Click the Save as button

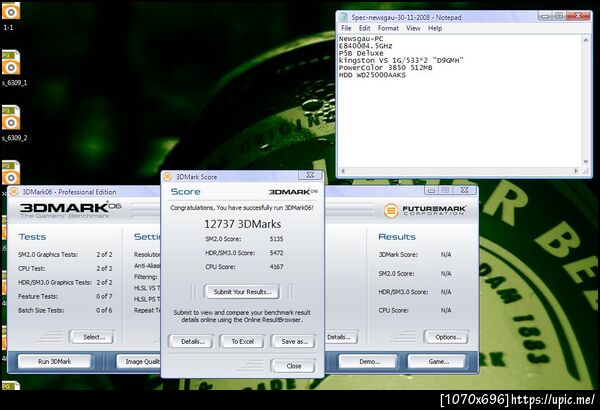coord(294,341)
